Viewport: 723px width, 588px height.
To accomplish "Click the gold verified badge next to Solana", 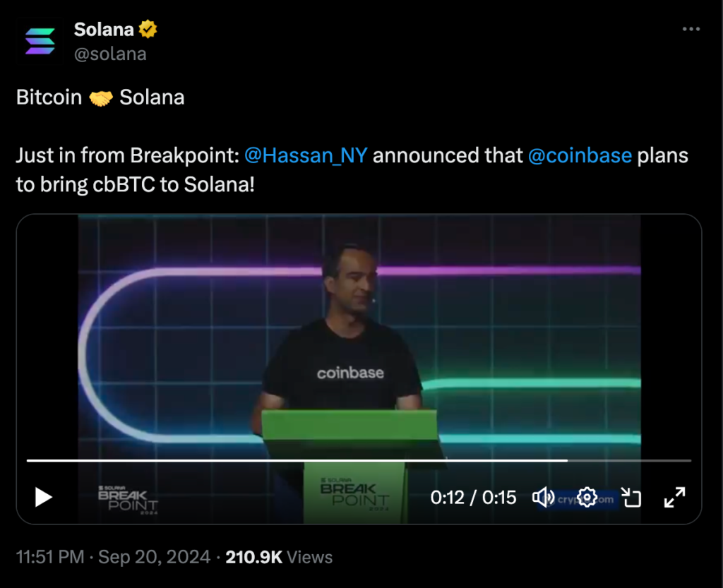I will pos(148,30).
